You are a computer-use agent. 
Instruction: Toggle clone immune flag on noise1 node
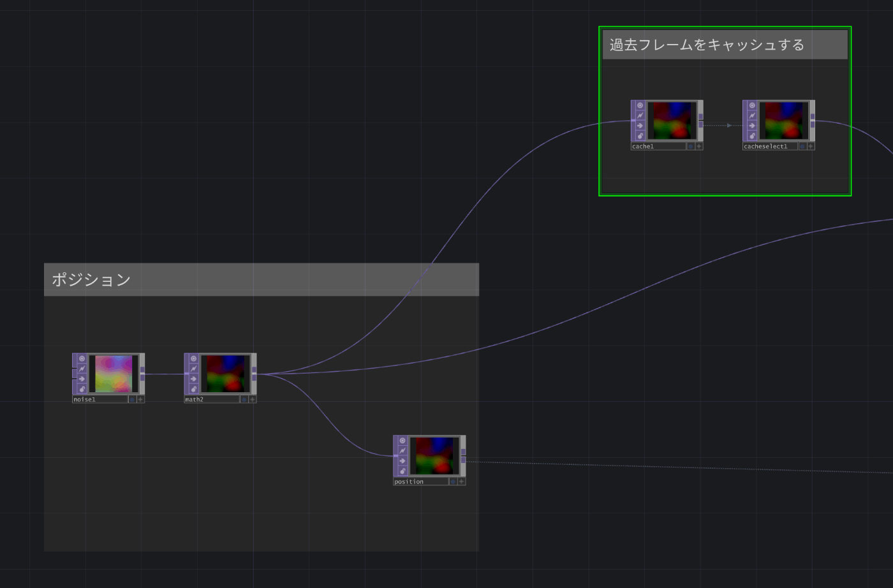tap(82, 369)
